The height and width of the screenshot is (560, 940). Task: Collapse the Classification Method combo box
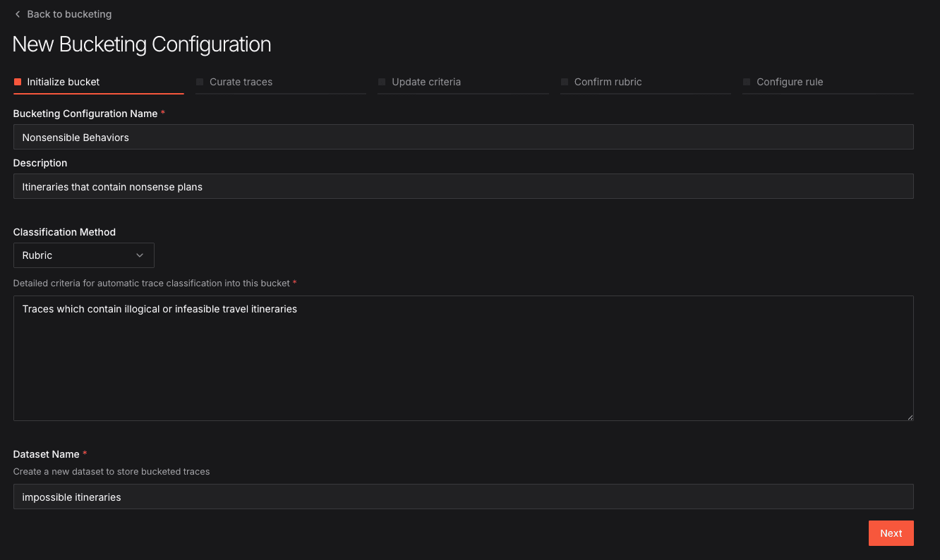pos(83,255)
